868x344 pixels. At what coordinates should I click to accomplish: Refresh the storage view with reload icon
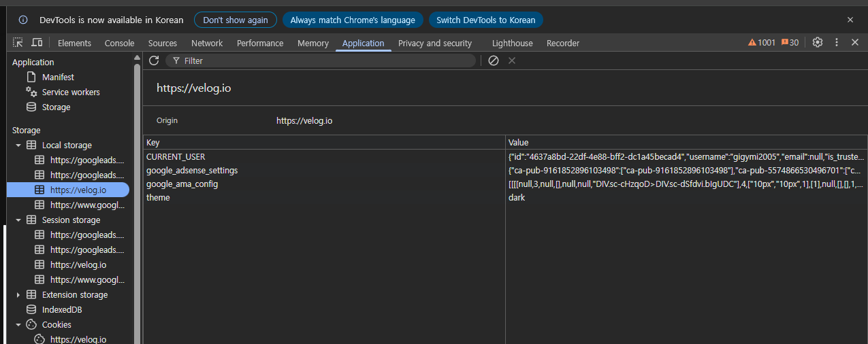pyautogui.click(x=154, y=61)
